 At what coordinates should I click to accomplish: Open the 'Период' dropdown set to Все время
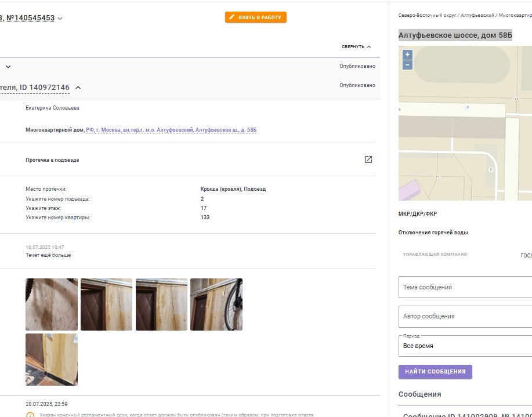coord(465,346)
